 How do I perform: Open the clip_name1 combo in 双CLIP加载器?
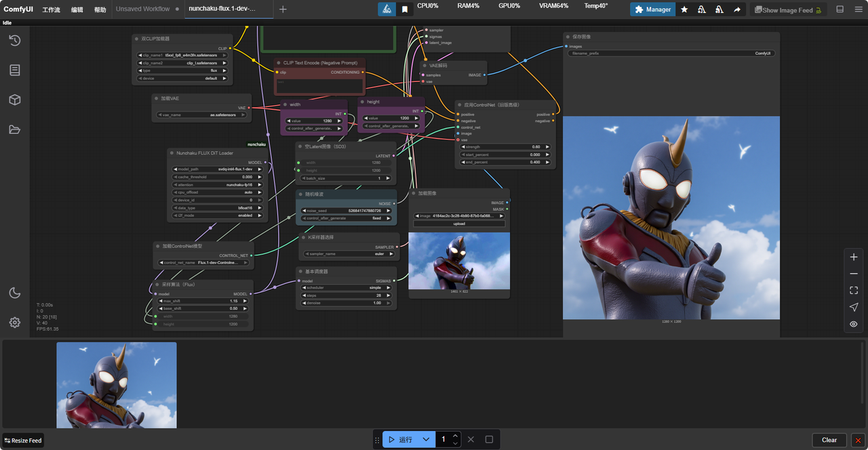[182, 56]
